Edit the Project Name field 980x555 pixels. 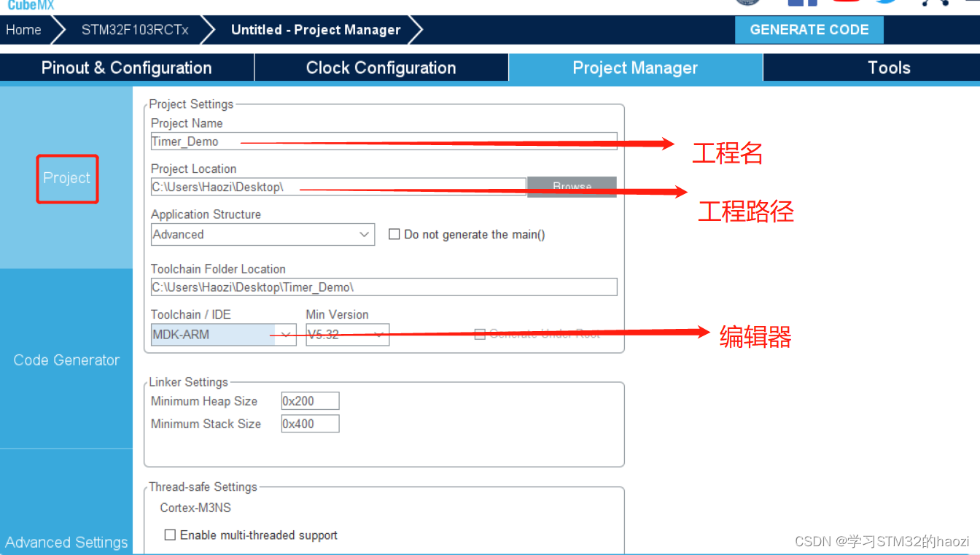(x=384, y=141)
